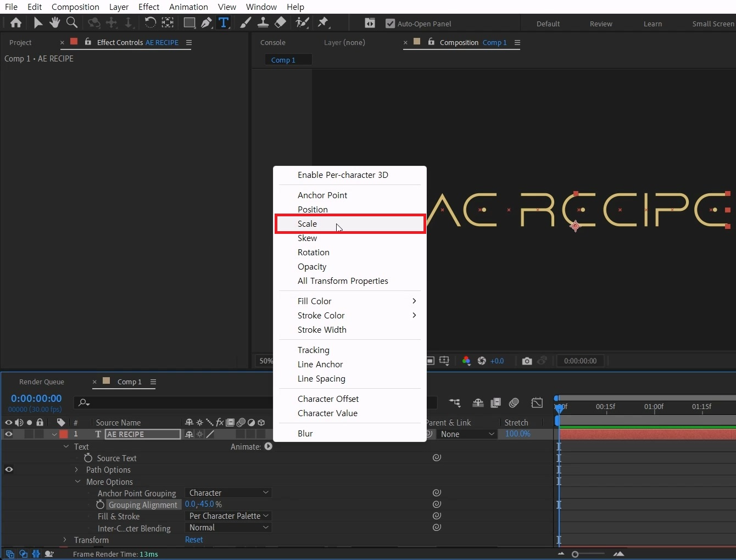Toggle the Path Options visibility eye

(x=9, y=469)
